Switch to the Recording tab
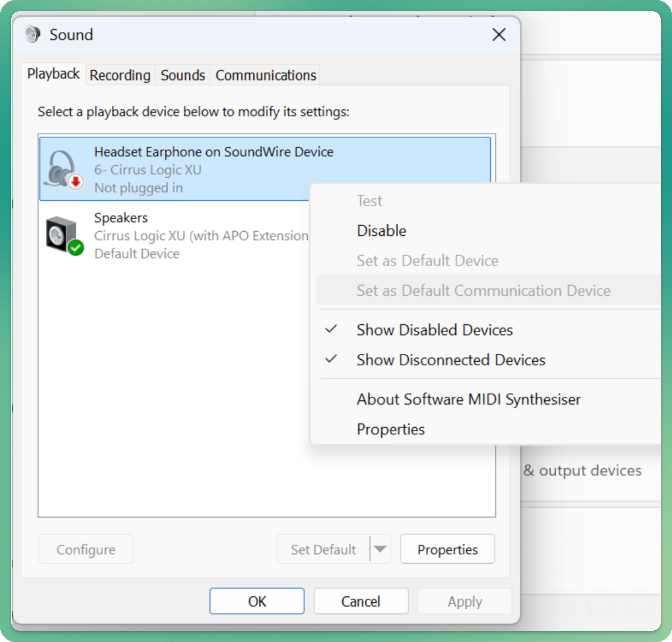Screen dimensions: 672x642 [x=120, y=75]
